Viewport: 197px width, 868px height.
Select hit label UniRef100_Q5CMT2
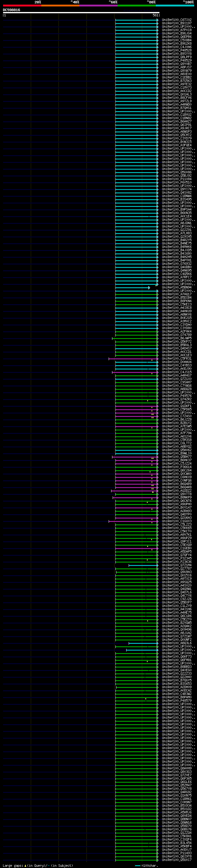click(176, 135)
